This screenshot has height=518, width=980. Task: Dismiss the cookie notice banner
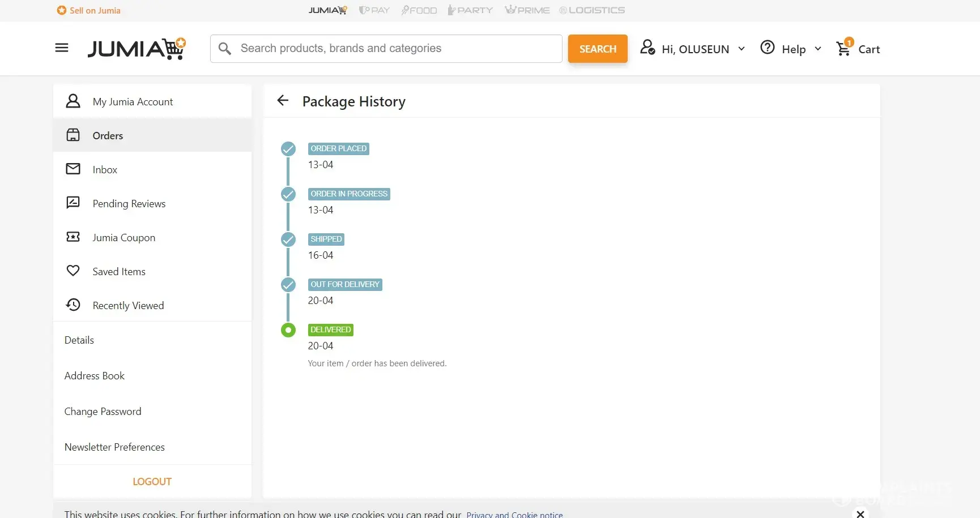coord(860,513)
